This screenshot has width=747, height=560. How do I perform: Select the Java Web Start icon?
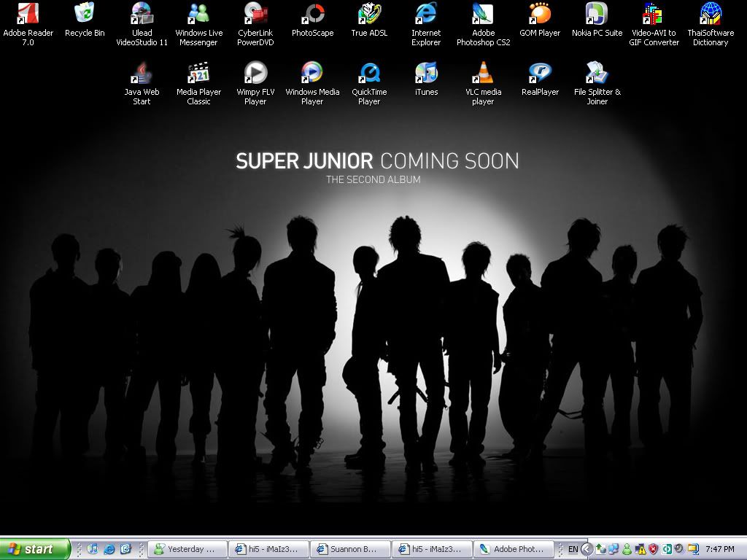click(142, 83)
